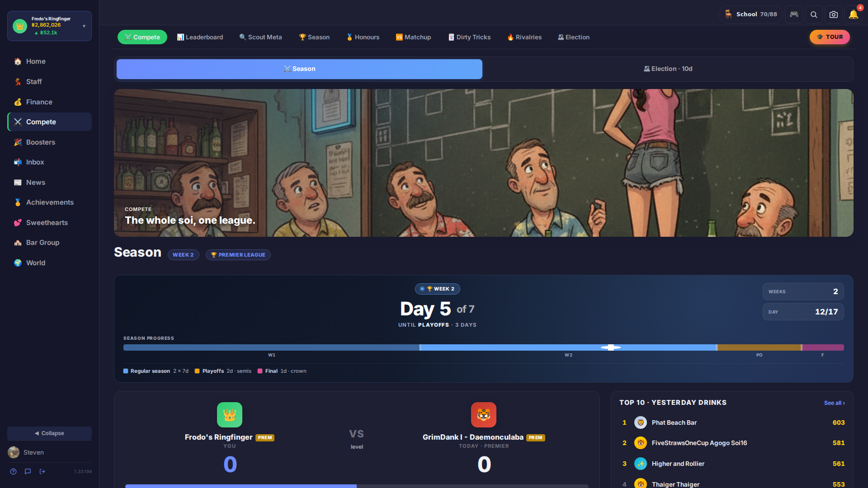Open Boosters in sidebar
Viewport: 868px width, 488px height.
click(50, 142)
